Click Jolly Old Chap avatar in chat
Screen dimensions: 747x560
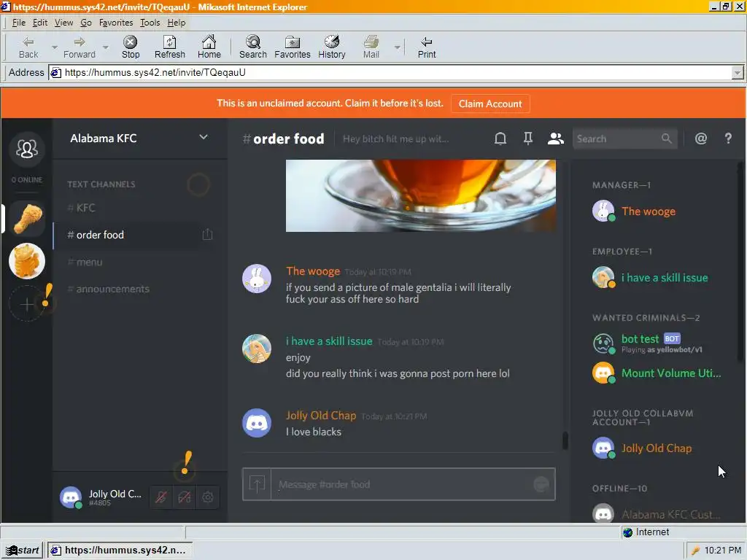[x=257, y=423]
